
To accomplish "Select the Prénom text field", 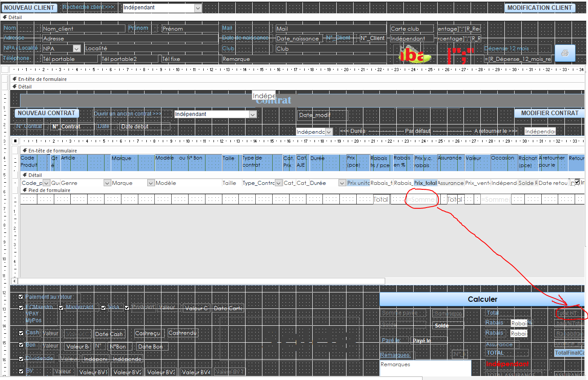I will click(190, 28).
